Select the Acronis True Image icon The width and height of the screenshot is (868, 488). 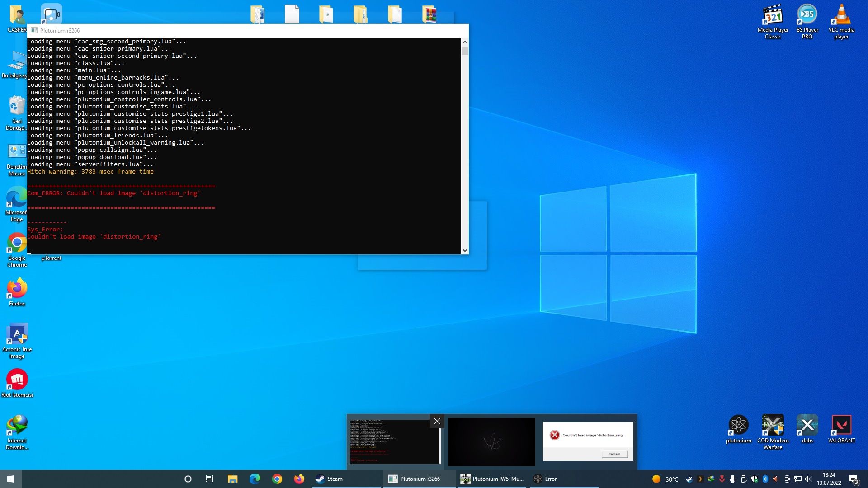click(x=17, y=341)
